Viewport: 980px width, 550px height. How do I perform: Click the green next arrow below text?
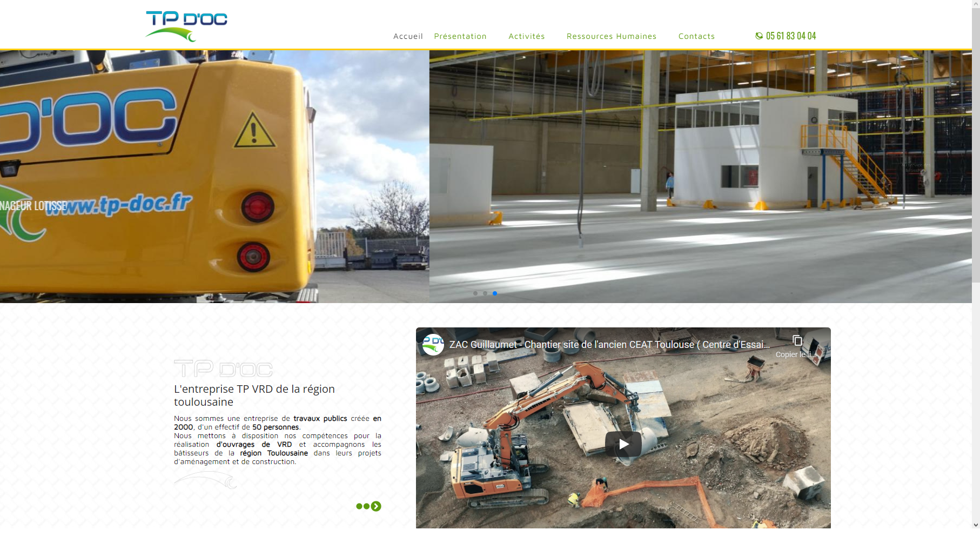[x=376, y=506]
